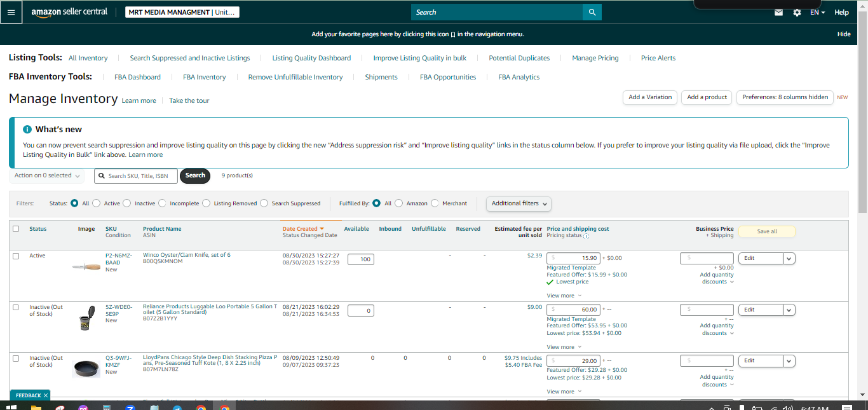This screenshot has width=868, height=410.
Task: Select Fulfilled By Amazon radio button
Action: [399, 203]
